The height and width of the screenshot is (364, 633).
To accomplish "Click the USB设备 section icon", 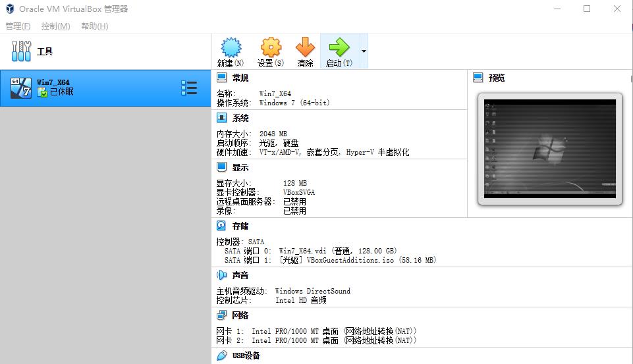I will 221,355.
